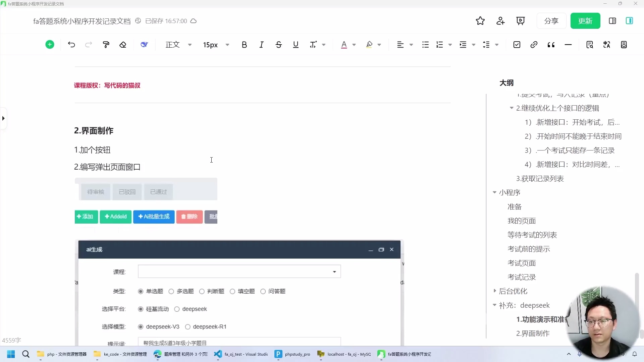
Task: Insert a hyperlink
Action: tap(534, 45)
